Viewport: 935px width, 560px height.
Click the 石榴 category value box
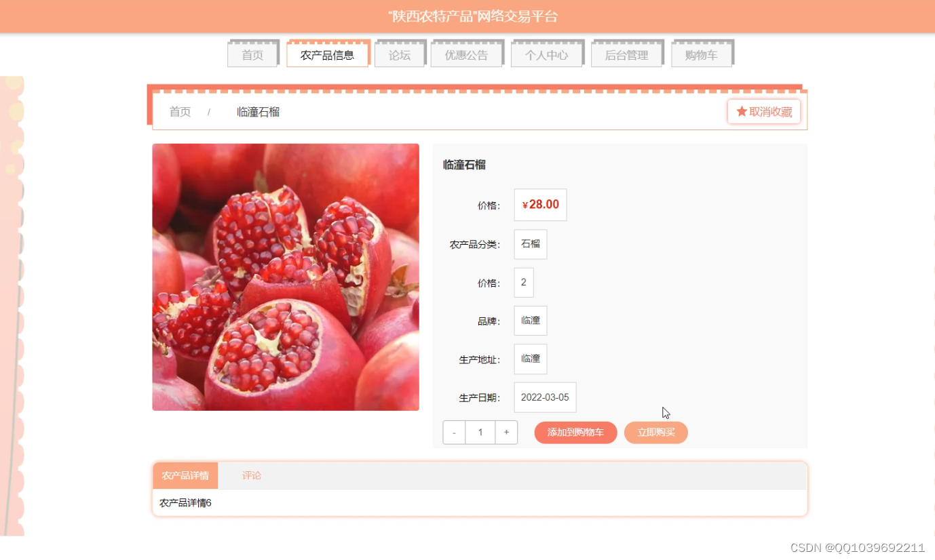[531, 244]
